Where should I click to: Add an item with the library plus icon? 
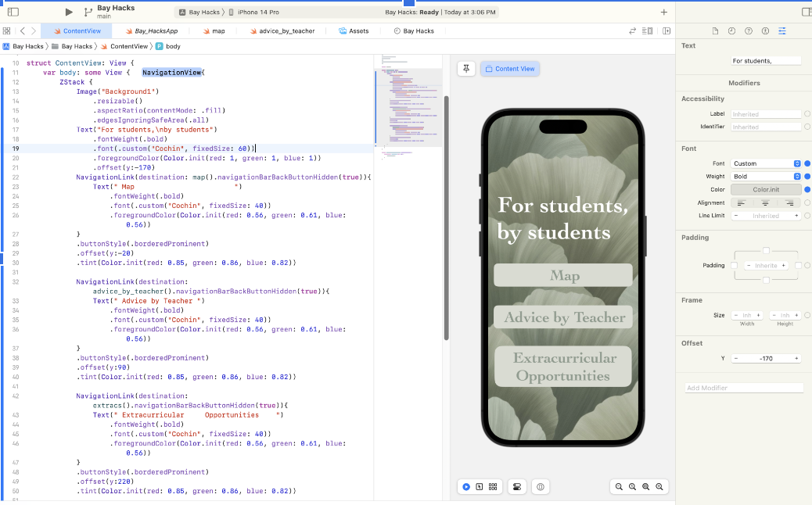[x=664, y=12]
